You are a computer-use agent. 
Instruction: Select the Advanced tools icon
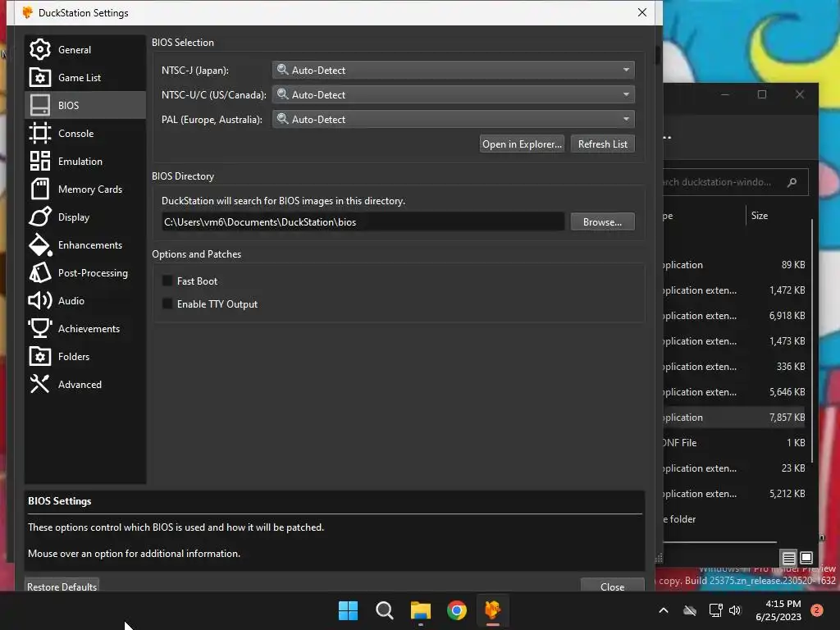coord(39,384)
